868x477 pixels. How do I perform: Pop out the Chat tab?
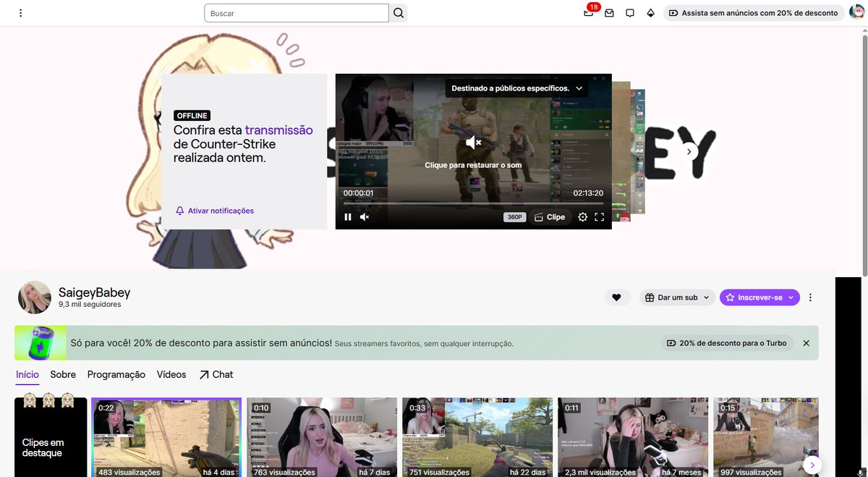tap(216, 374)
